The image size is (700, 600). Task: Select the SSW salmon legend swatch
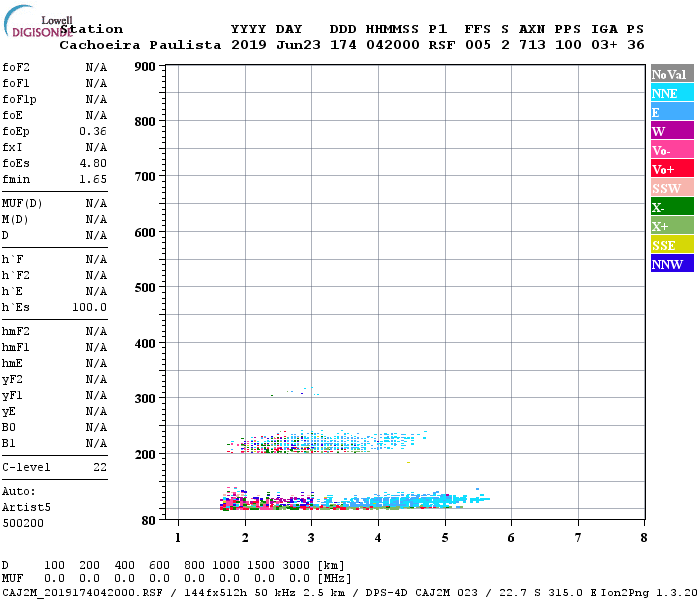[x=672, y=188]
